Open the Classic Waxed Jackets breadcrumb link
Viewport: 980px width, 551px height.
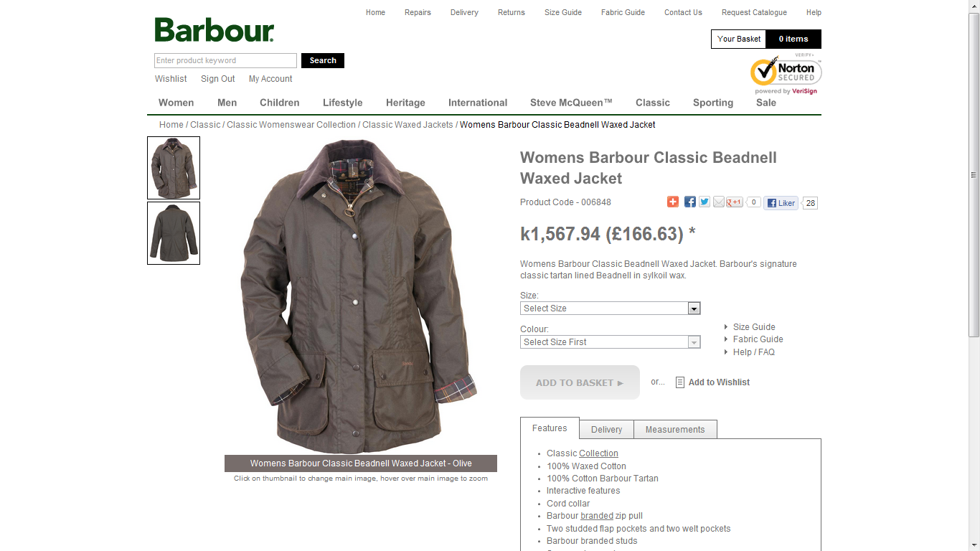tap(407, 125)
